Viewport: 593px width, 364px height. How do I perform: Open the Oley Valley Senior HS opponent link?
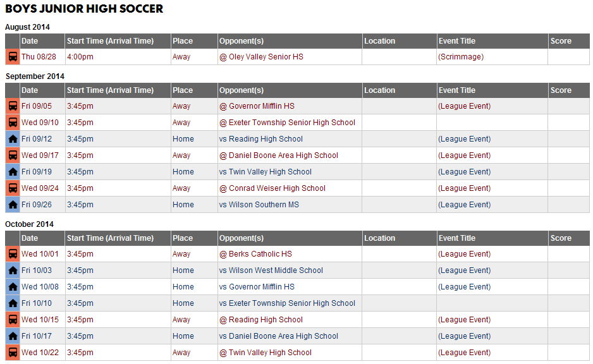261,57
